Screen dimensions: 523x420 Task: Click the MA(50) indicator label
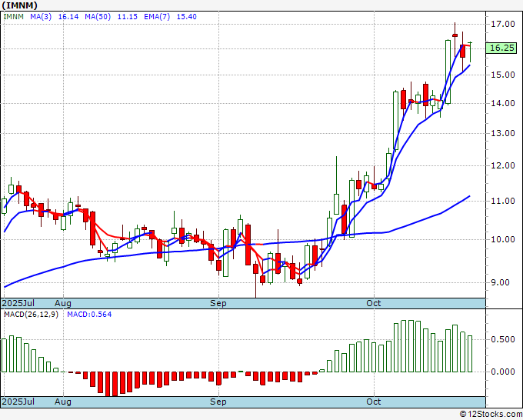pyautogui.click(x=98, y=17)
